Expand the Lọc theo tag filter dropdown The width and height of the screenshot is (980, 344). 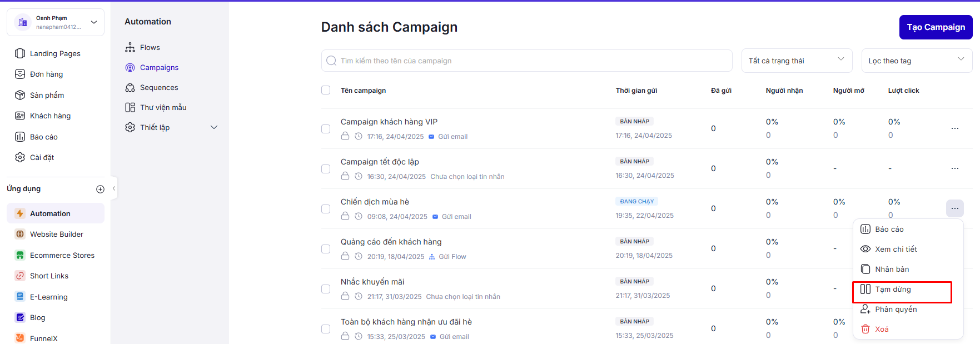tap(916, 61)
